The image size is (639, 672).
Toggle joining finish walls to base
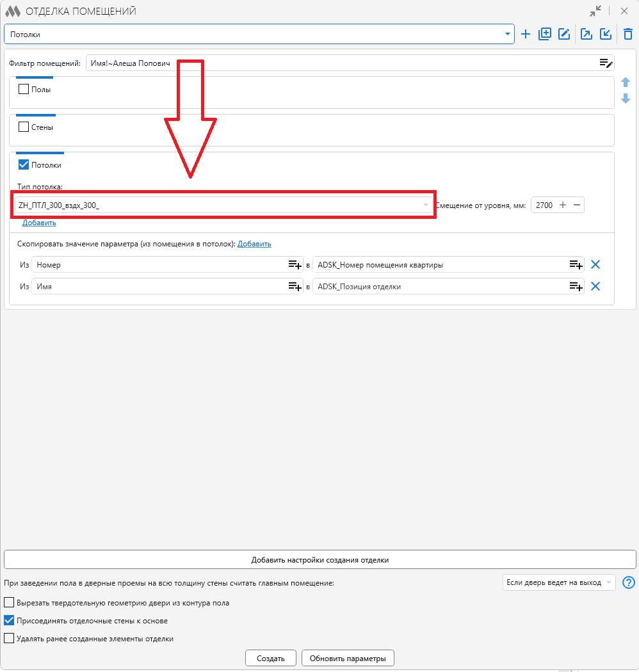[9, 621]
